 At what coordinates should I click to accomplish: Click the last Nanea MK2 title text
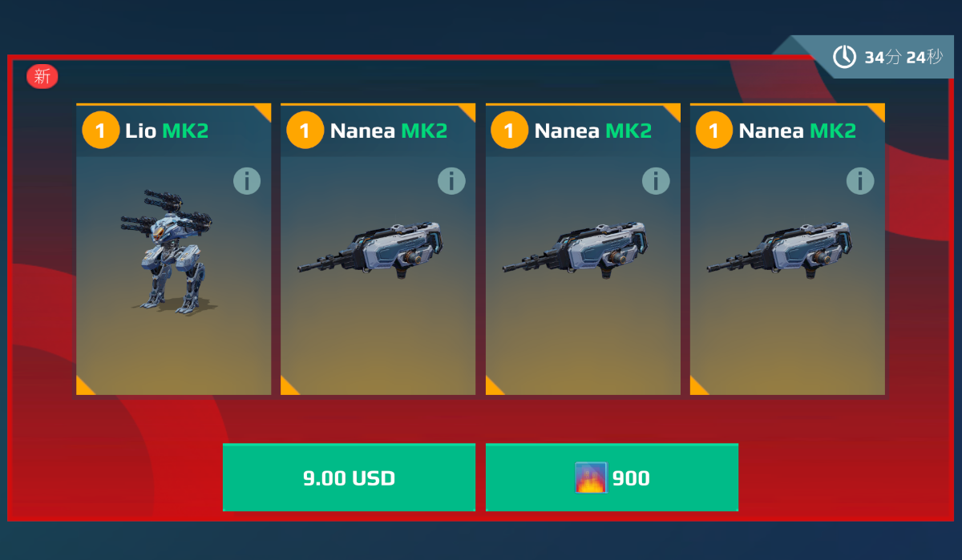[x=798, y=131]
